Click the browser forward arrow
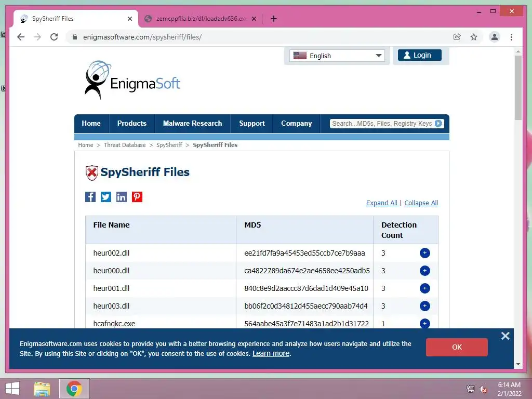Screen dimensions: 532x399 coord(37,37)
